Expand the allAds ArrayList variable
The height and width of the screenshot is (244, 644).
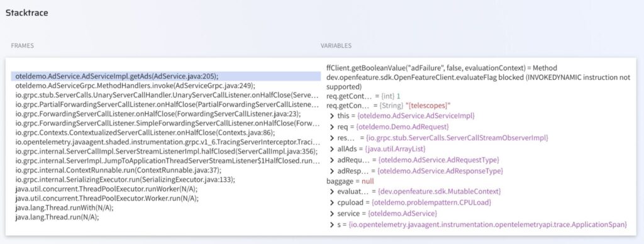(x=331, y=148)
